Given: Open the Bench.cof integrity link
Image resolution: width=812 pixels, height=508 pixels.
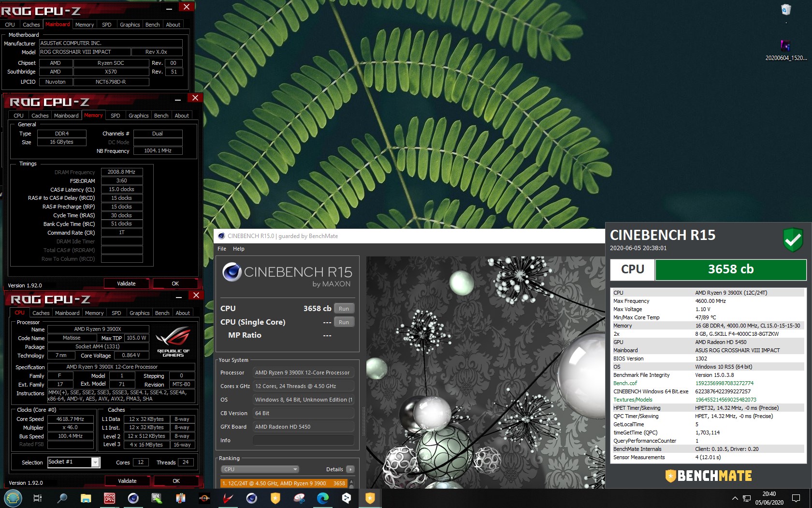Looking at the screenshot, I should [625, 383].
